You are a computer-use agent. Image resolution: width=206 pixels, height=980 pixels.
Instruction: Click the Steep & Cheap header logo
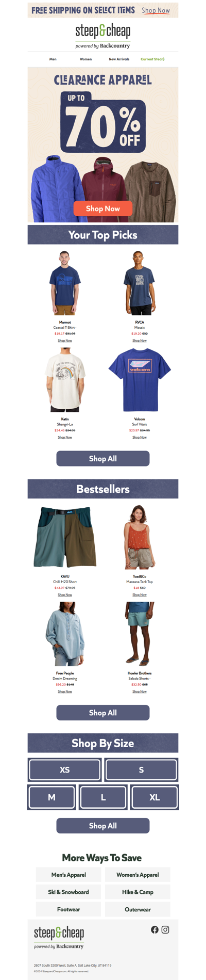(x=103, y=36)
